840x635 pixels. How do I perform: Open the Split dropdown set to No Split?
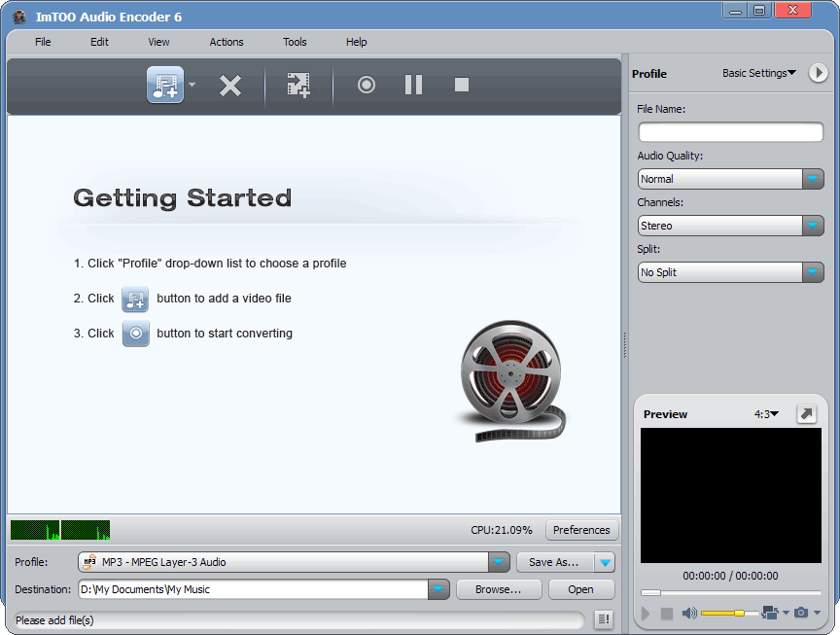click(813, 272)
